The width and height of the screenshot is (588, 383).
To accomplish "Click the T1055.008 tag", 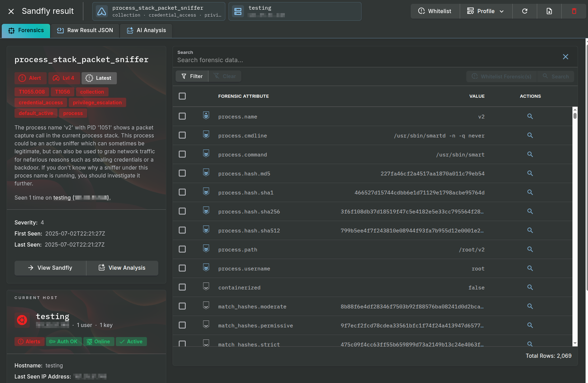I will pyautogui.click(x=32, y=92).
